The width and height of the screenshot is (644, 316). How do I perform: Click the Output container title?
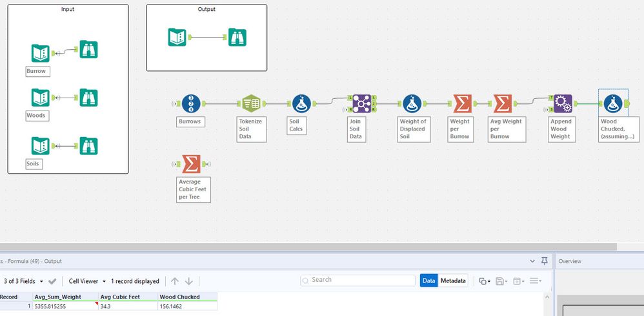(x=206, y=9)
